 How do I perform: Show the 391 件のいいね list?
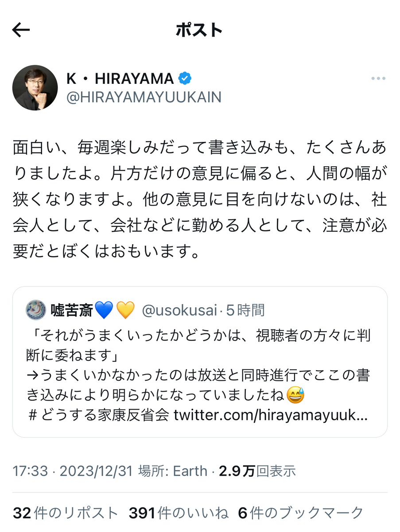[179, 513]
